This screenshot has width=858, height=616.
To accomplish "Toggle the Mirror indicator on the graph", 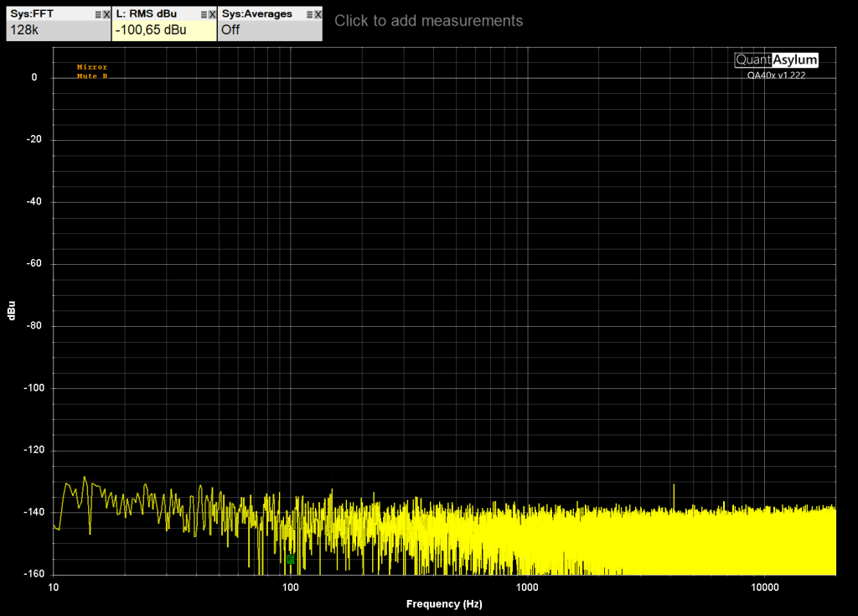I will click(92, 67).
